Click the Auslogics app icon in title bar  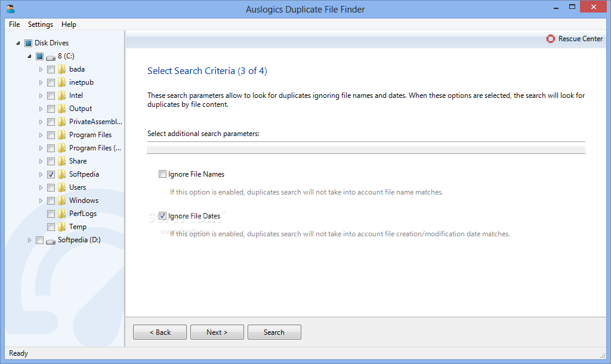click(x=11, y=8)
